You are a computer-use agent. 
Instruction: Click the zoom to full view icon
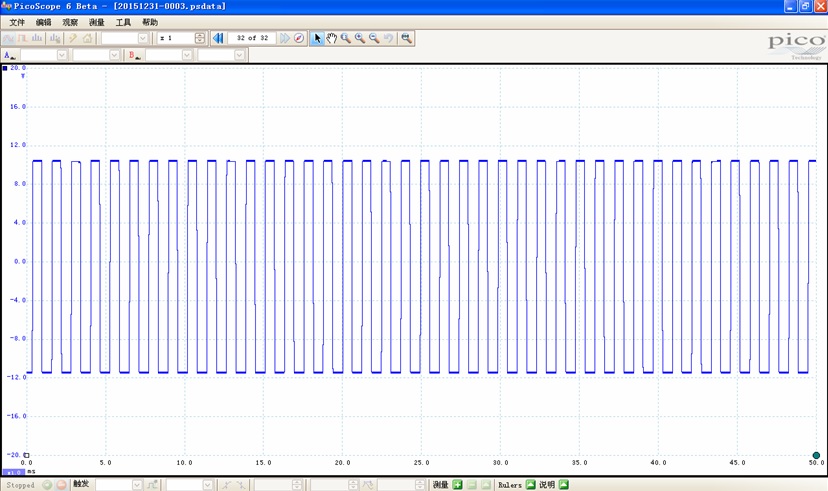406,38
